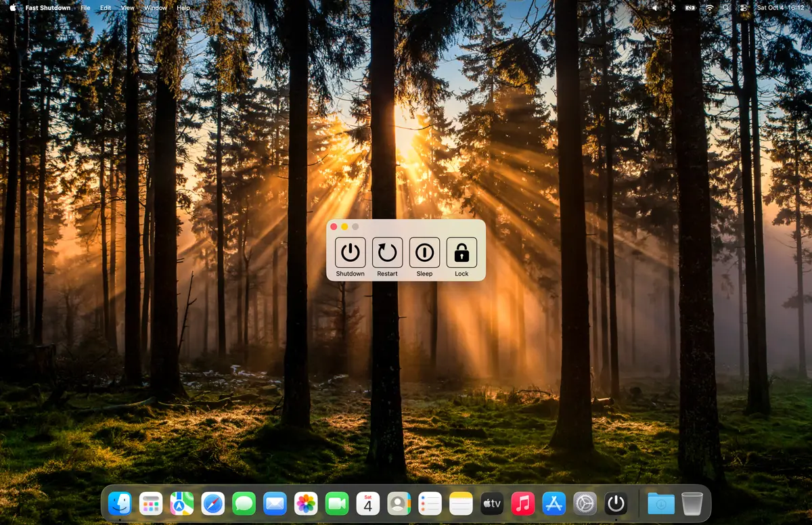812x525 pixels.
Task: Open the Help menu
Action: [183, 7]
